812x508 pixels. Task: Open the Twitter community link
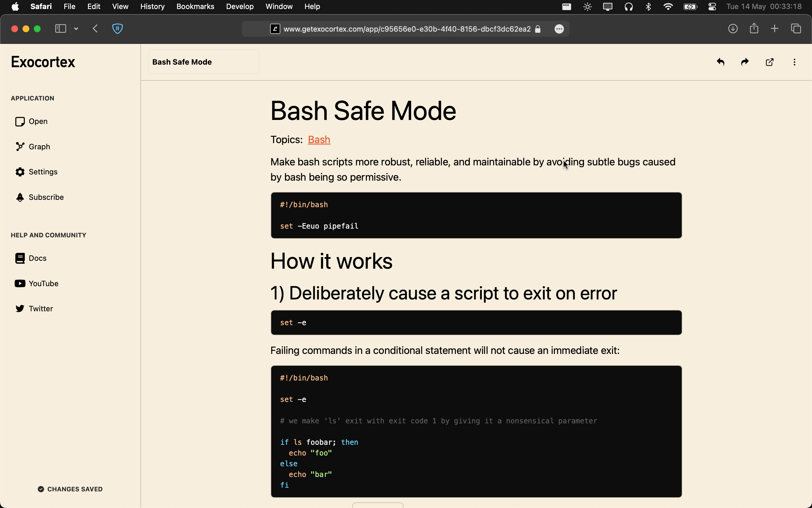point(34,308)
